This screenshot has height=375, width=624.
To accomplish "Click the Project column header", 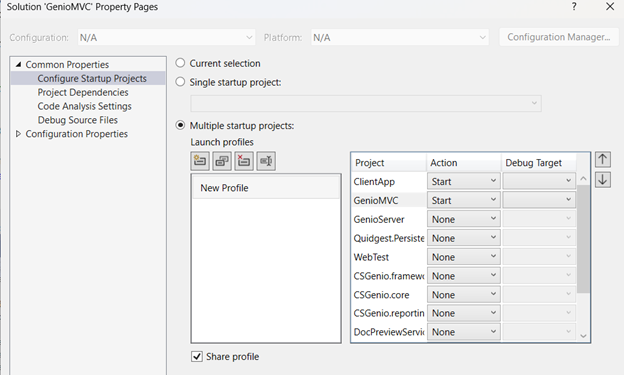I will tap(389, 163).
